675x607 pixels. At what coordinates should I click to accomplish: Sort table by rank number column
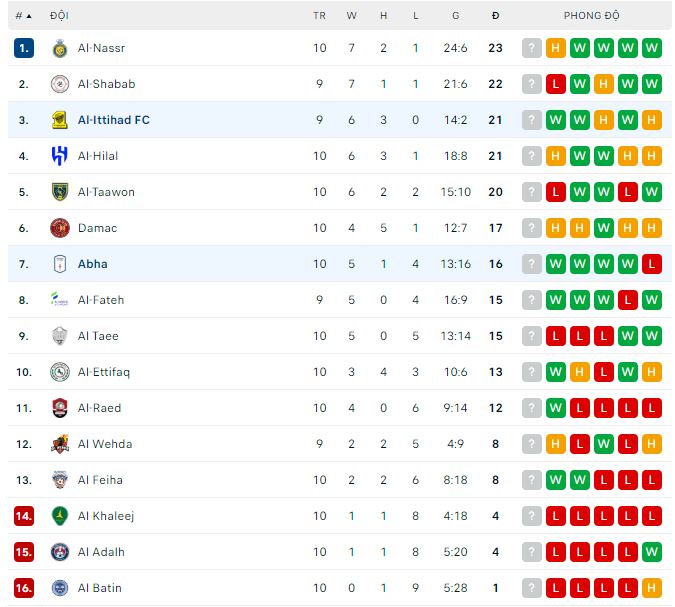pyautogui.click(x=23, y=16)
